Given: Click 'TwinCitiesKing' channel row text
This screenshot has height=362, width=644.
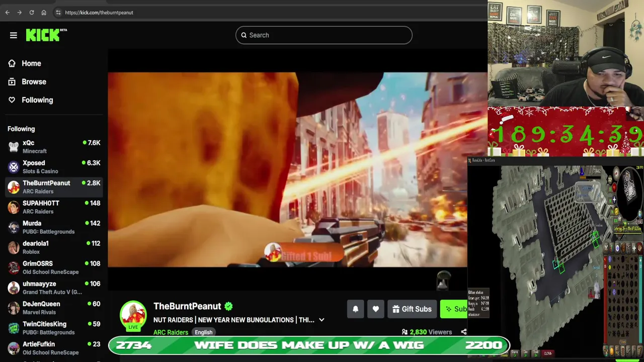Looking at the screenshot, I should pos(48,328).
